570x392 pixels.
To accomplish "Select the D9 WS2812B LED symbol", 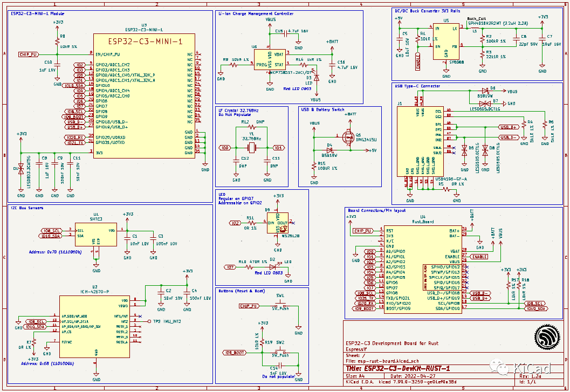I will click(x=278, y=223).
